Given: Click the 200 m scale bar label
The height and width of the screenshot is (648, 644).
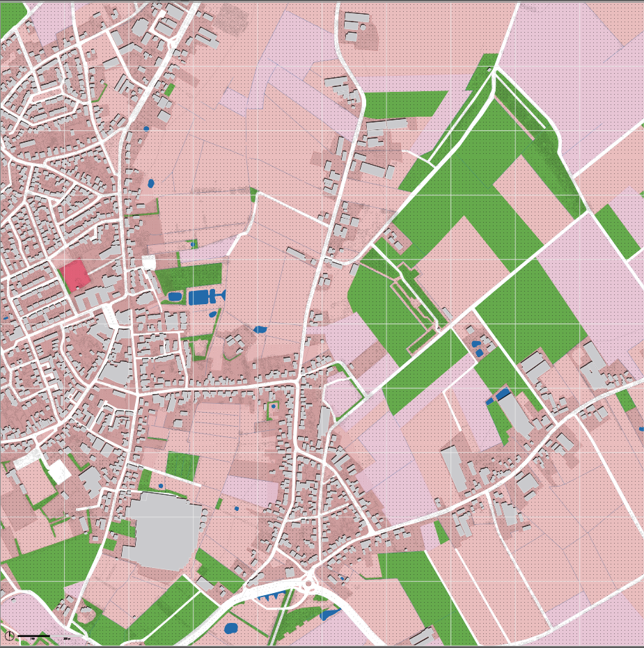Looking at the screenshot, I should tap(65, 639).
